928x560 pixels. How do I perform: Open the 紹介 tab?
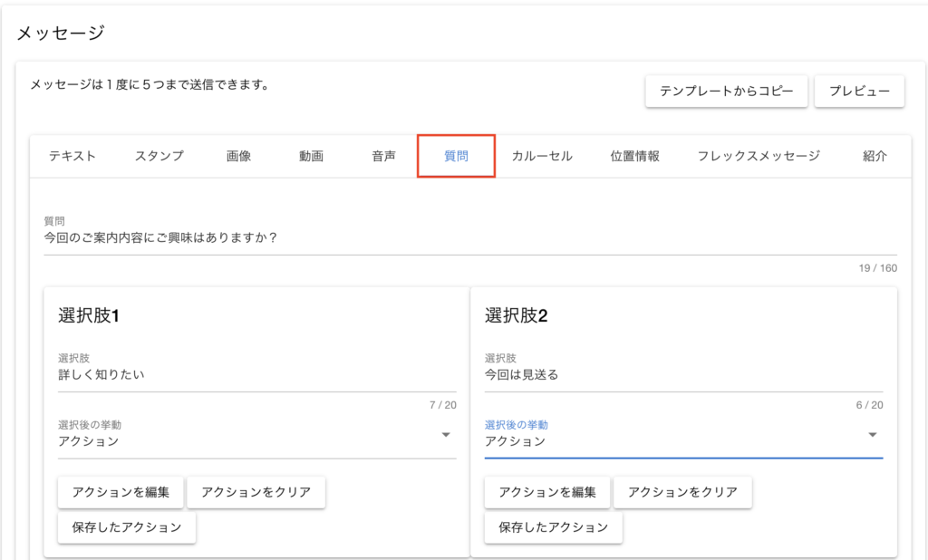click(x=875, y=156)
